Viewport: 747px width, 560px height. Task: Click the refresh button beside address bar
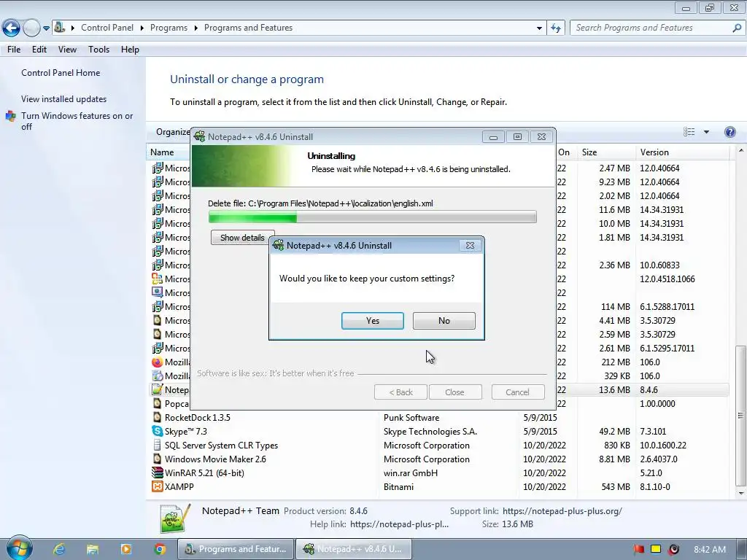tap(556, 28)
